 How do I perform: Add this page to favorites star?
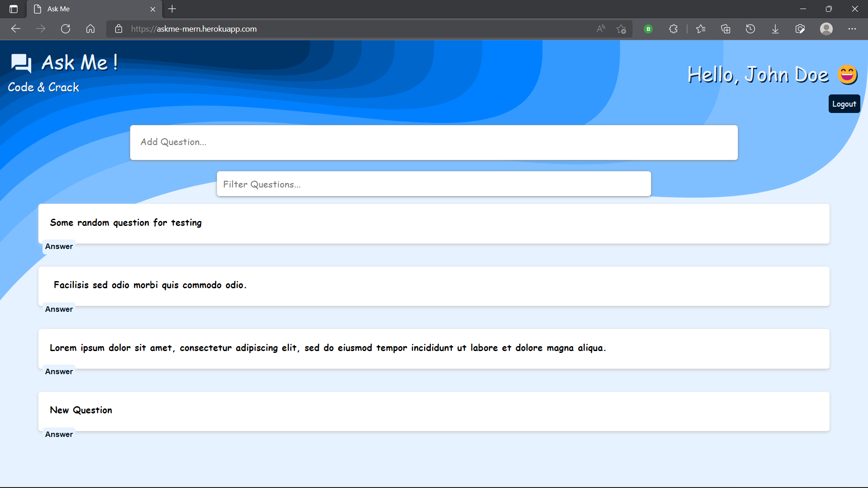[x=621, y=29]
